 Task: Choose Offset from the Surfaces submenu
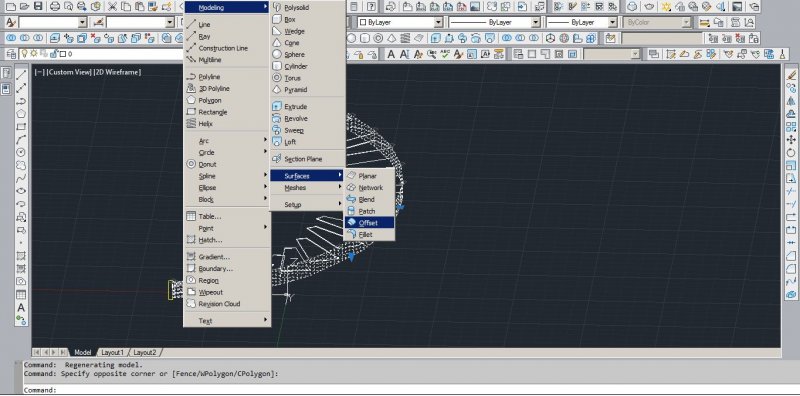click(369, 223)
